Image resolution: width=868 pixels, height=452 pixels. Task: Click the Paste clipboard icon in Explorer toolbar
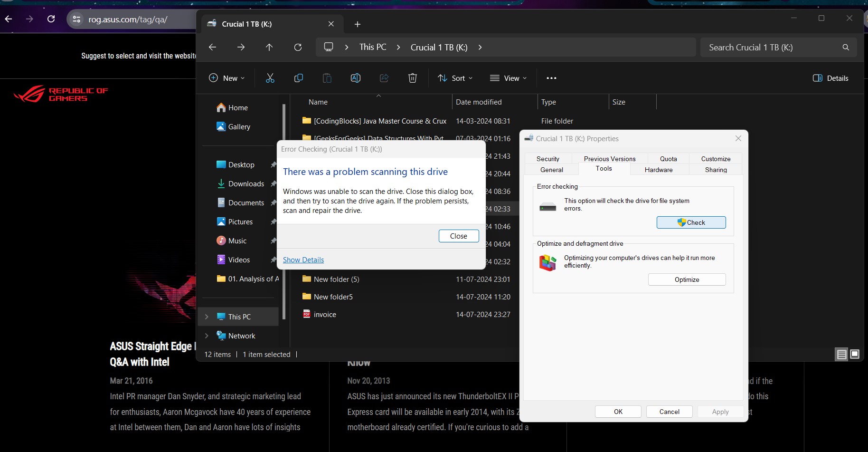point(327,78)
